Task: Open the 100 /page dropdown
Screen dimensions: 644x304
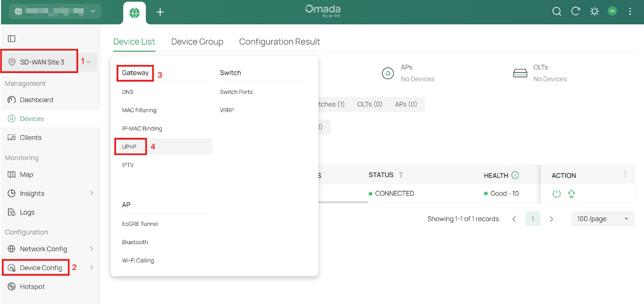Action: [x=603, y=219]
